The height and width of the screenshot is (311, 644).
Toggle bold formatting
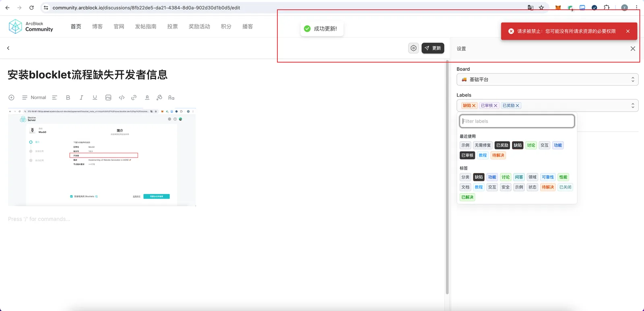click(68, 97)
